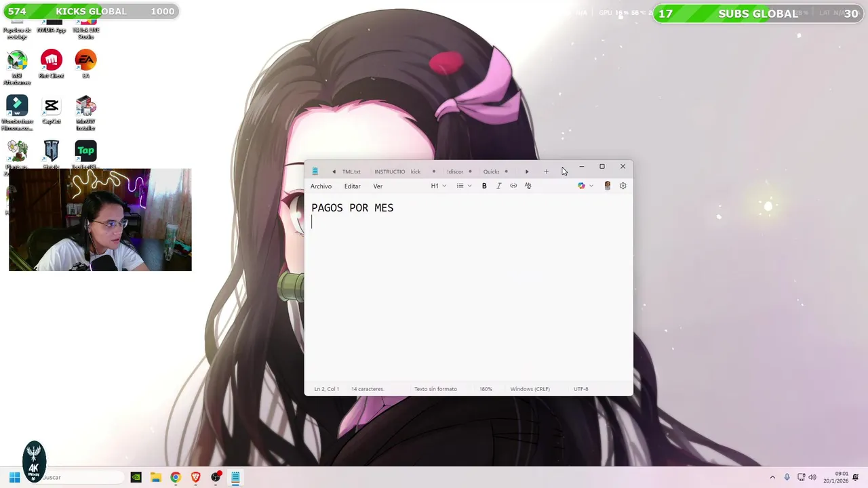Viewport: 868px width, 488px height.
Task: Open the list style dropdown
Action: (x=464, y=186)
